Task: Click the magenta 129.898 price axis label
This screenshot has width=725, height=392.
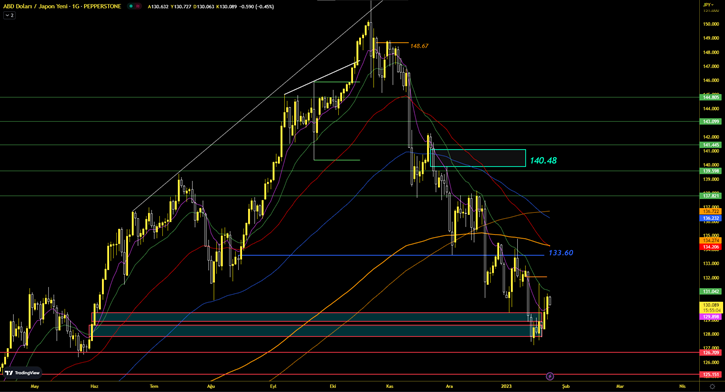Action: point(711,317)
